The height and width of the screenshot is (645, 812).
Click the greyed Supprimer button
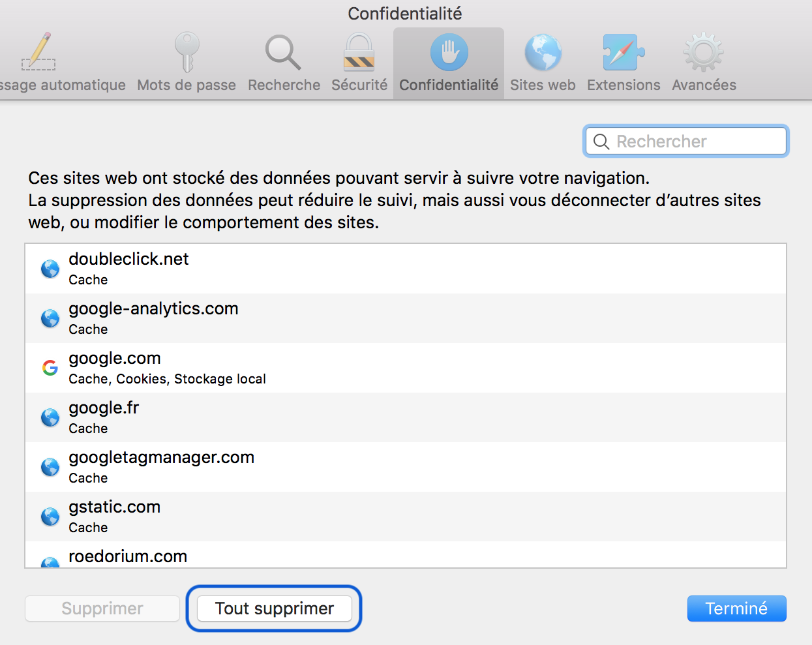click(x=102, y=608)
